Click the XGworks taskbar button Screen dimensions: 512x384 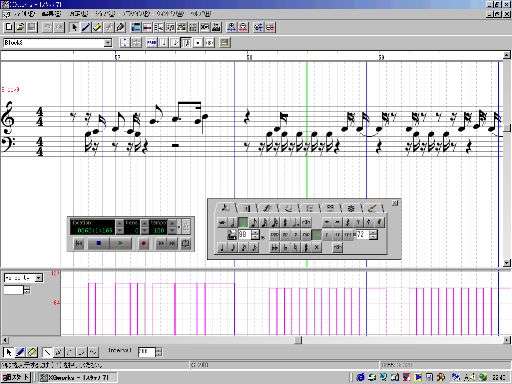point(77,377)
